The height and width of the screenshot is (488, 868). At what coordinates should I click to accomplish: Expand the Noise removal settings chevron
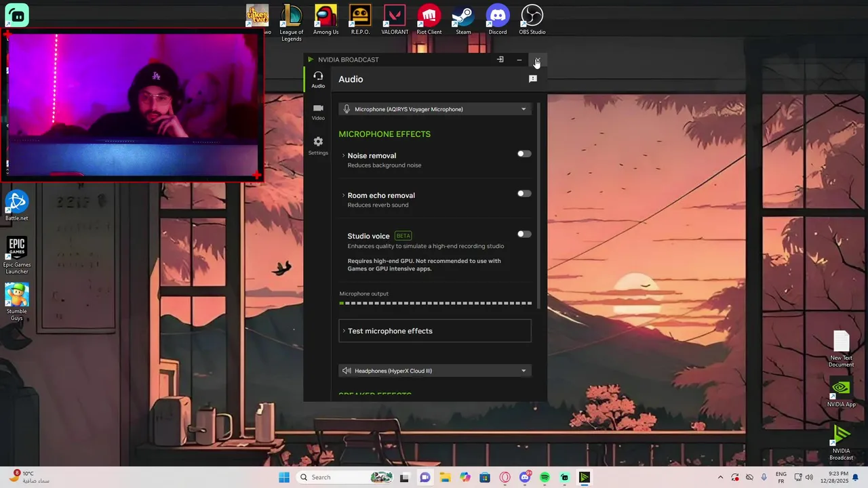coord(343,156)
